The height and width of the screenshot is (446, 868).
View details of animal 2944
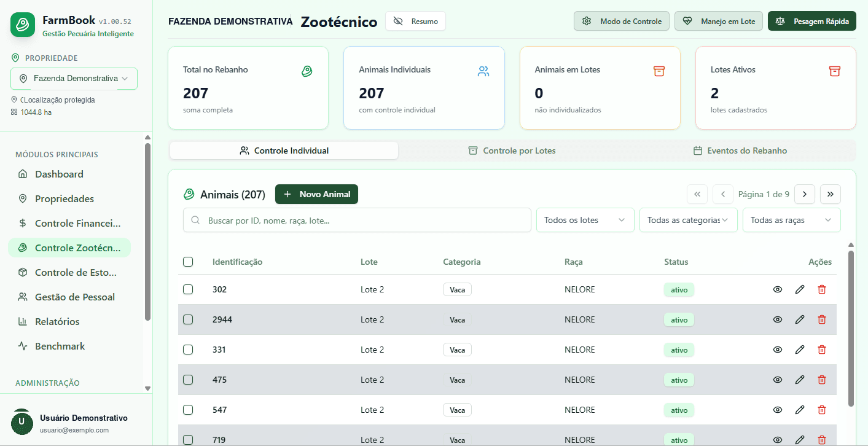tap(778, 319)
